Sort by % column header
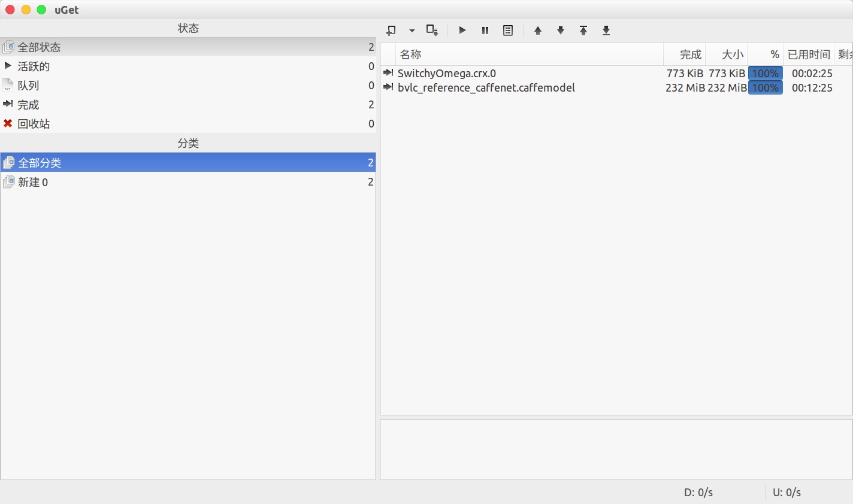This screenshot has height=504, width=853. tap(766, 54)
